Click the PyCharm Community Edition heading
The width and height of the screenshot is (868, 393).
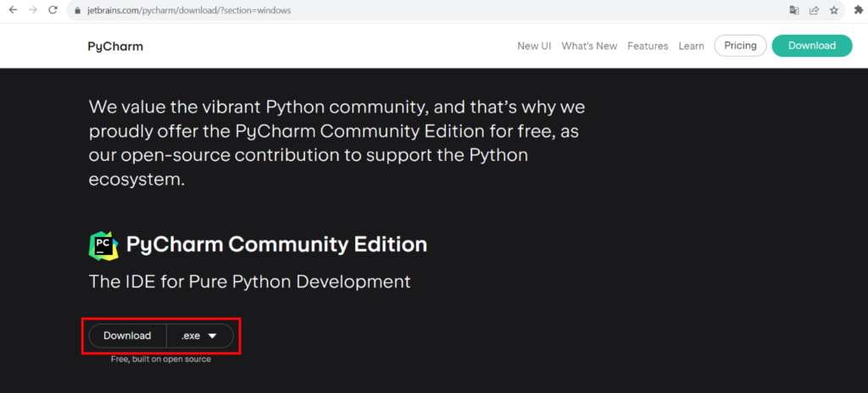pyautogui.click(x=276, y=245)
